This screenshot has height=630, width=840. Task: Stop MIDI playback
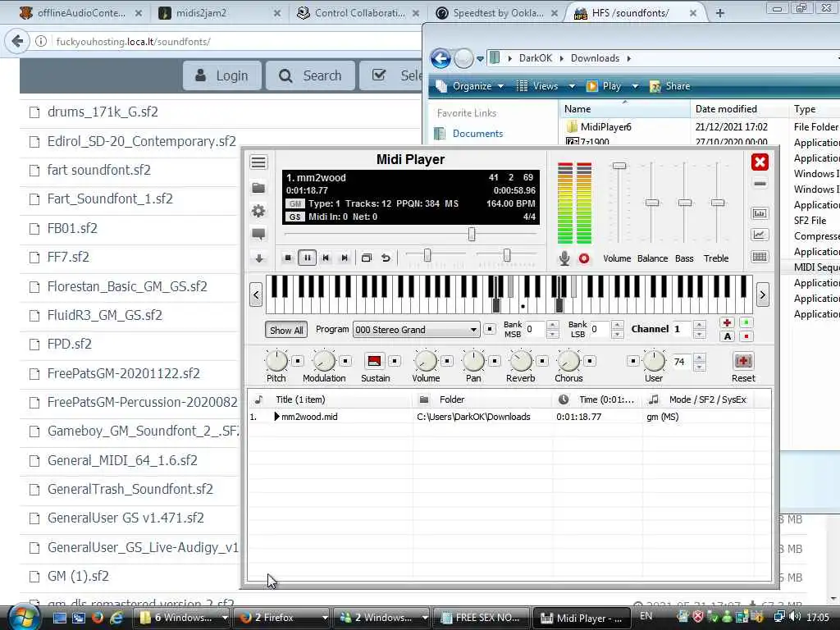(288, 258)
